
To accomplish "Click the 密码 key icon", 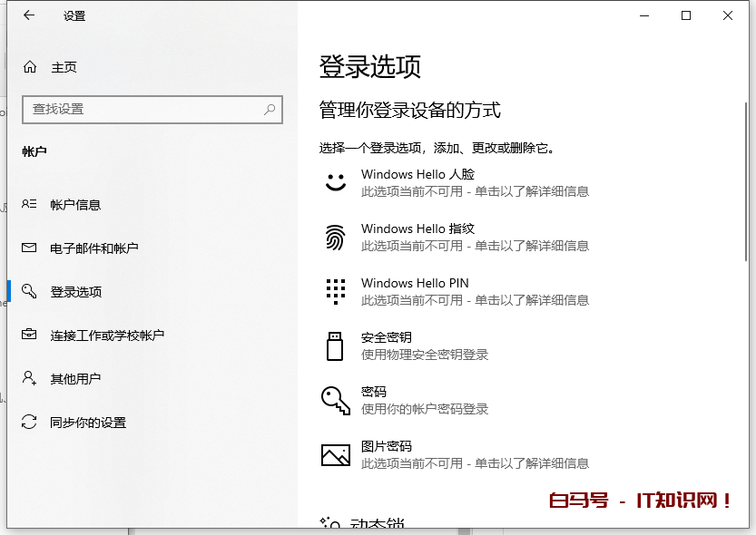I will point(335,400).
